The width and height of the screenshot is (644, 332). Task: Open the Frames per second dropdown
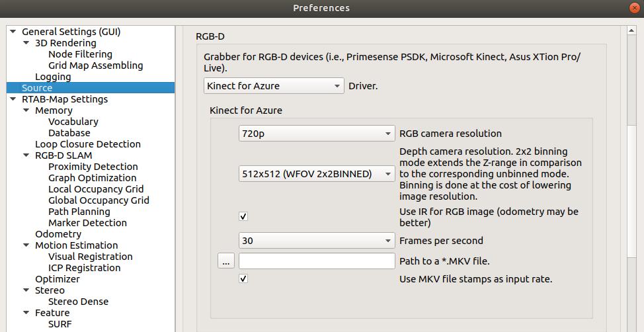[317, 241]
